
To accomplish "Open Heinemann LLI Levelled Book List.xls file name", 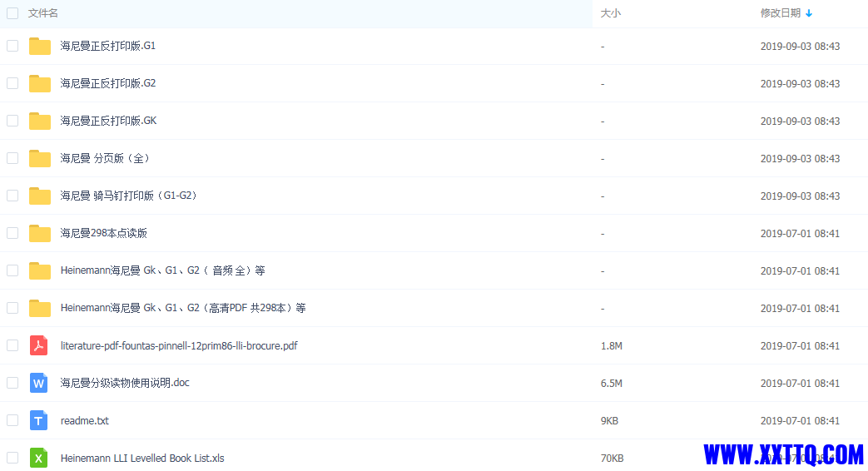I will (142, 459).
